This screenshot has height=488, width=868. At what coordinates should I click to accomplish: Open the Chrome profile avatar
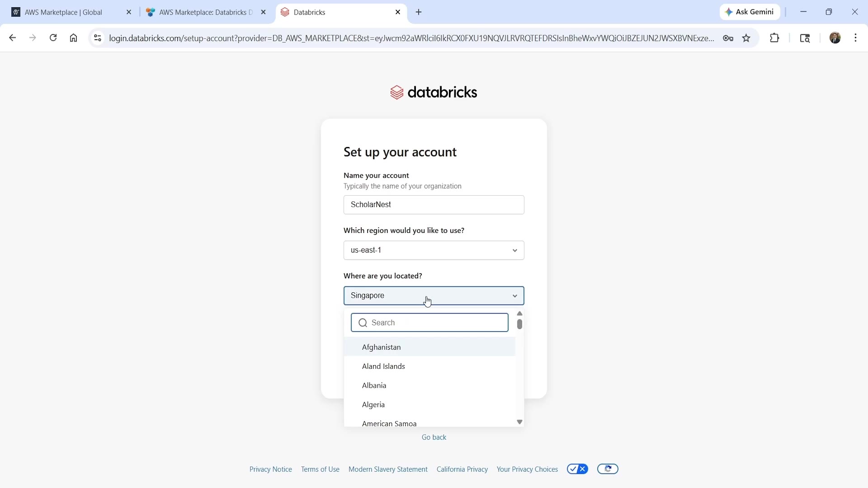[835, 38]
